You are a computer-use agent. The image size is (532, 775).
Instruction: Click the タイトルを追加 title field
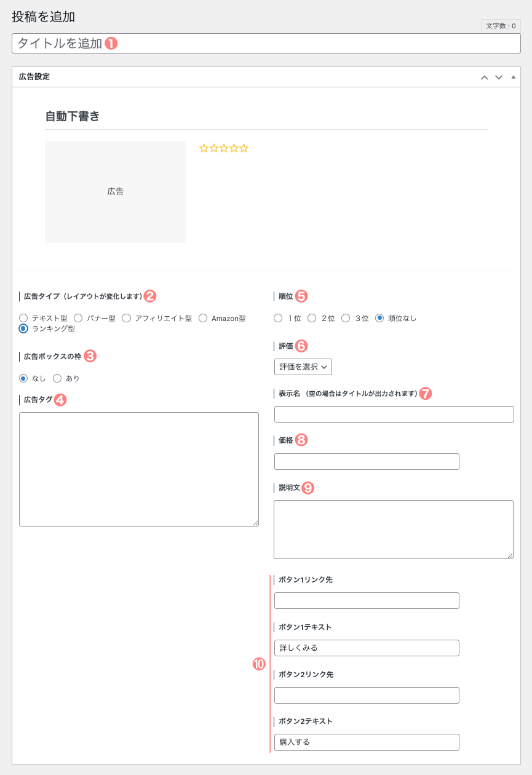tap(266, 43)
